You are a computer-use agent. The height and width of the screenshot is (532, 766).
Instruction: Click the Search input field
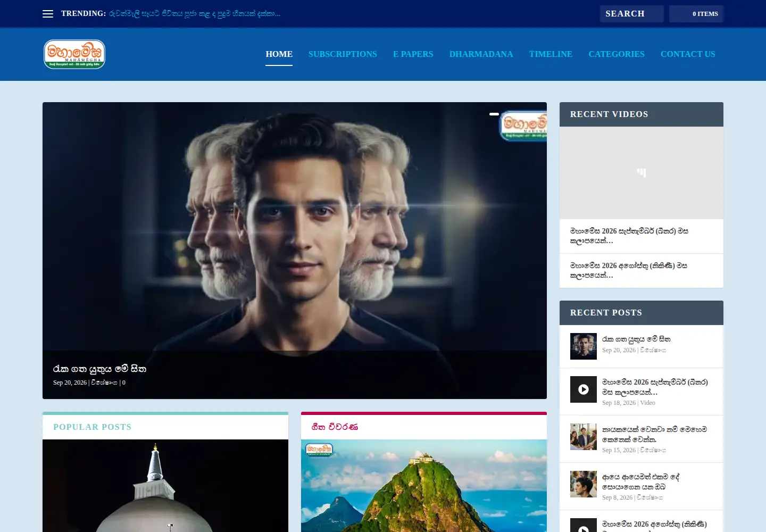tap(631, 14)
